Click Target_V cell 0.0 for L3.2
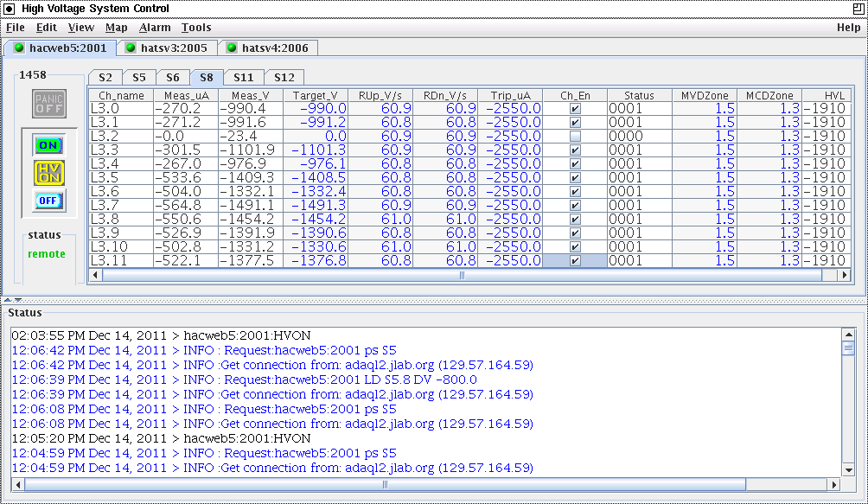868x504 pixels. click(316, 137)
